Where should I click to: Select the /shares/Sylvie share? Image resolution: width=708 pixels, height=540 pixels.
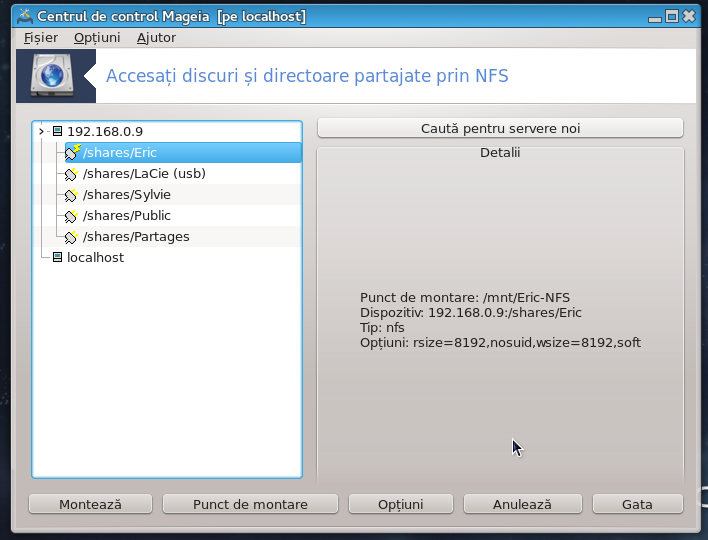coord(126,195)
